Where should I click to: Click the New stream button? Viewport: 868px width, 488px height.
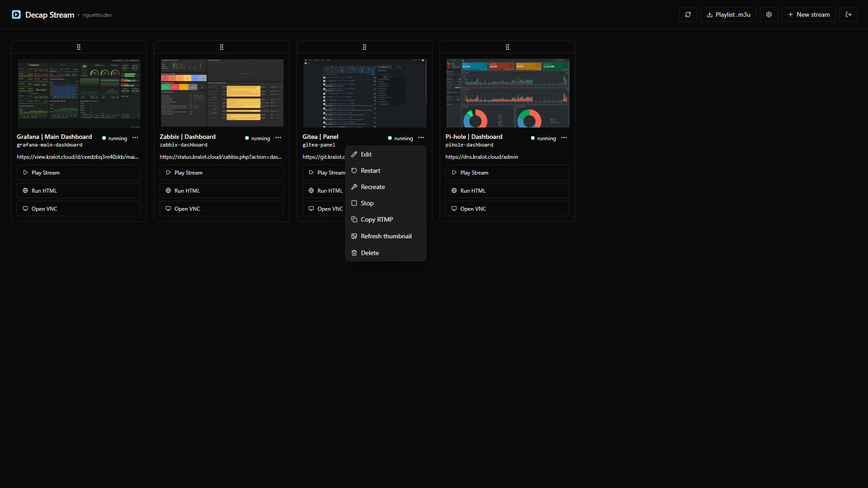(x=808, y=14)
